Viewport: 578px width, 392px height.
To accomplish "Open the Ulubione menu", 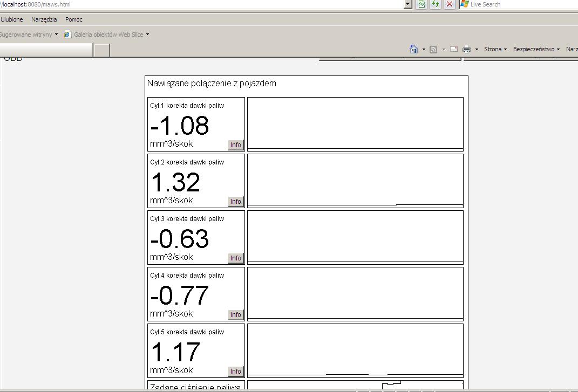I will pyautogui.click(x=12, y=19).
